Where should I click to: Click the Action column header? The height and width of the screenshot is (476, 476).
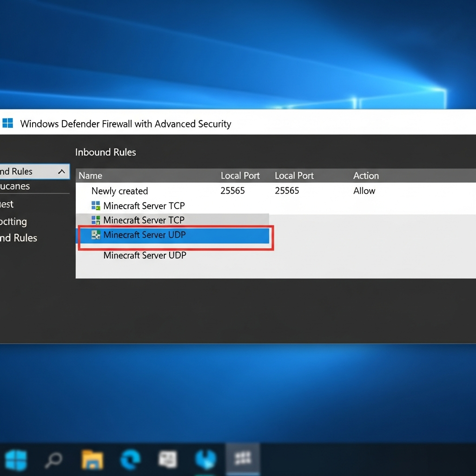tap(366, 176)
